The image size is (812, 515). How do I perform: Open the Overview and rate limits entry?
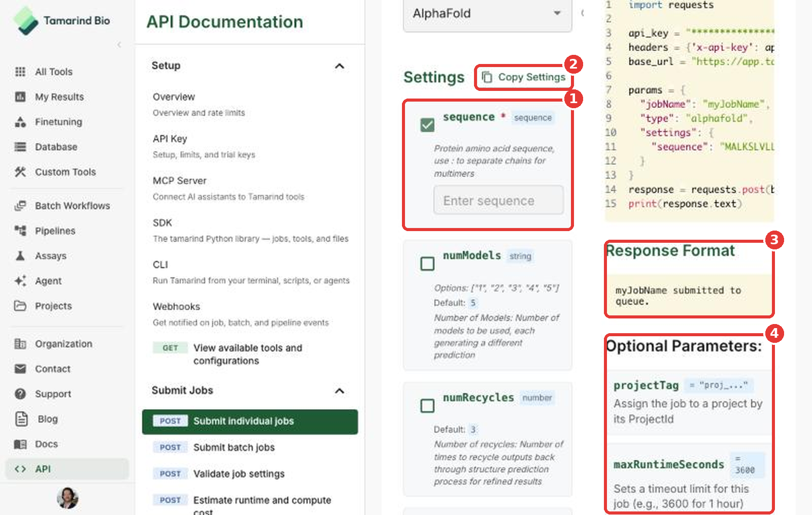(250, 104)
